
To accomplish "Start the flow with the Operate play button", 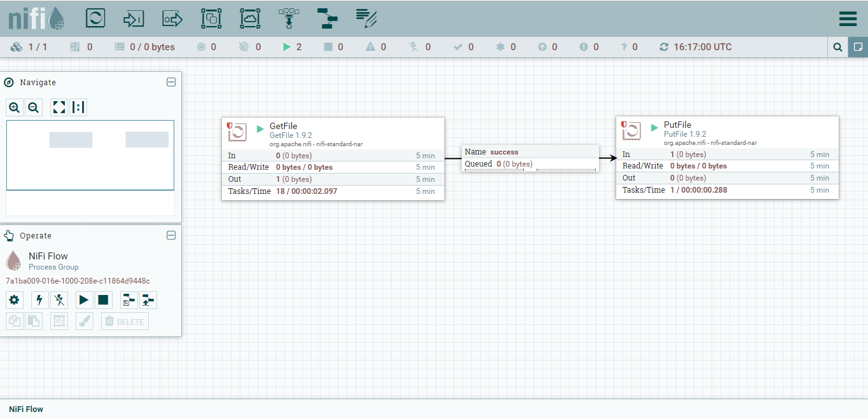I will [x=84, y=300].
